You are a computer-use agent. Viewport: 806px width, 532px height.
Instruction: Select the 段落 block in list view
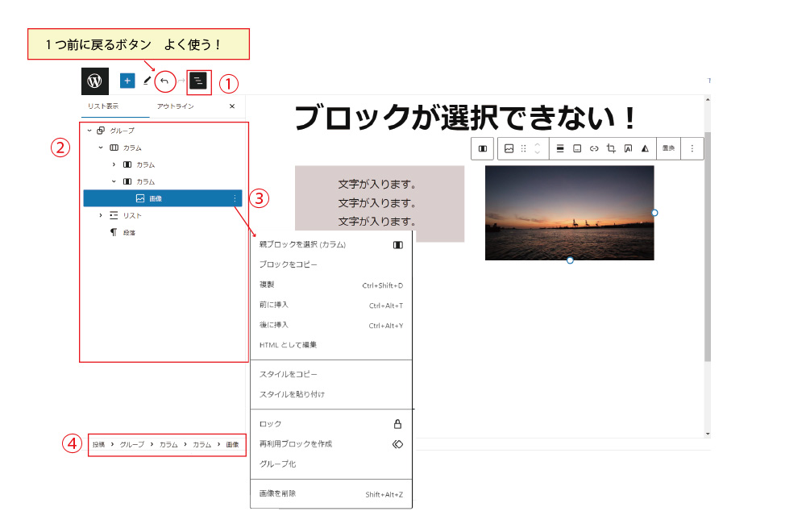pyautogui.click(x=129, y=232)
